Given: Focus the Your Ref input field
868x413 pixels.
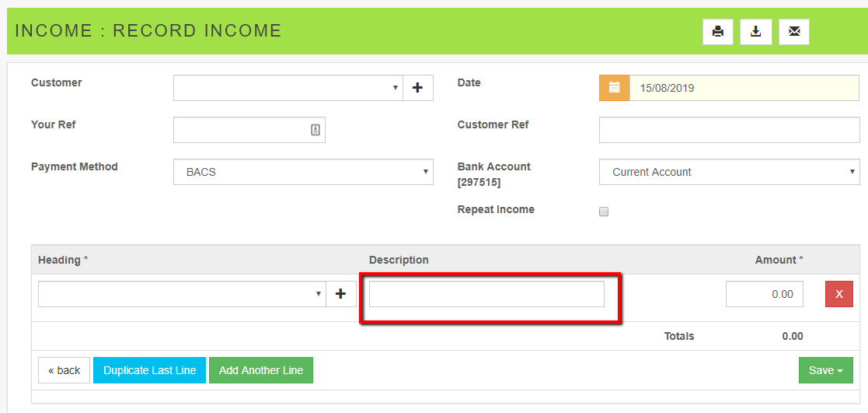Looking at the screenshot, I should pyautogui.click(x=249, y=130).
